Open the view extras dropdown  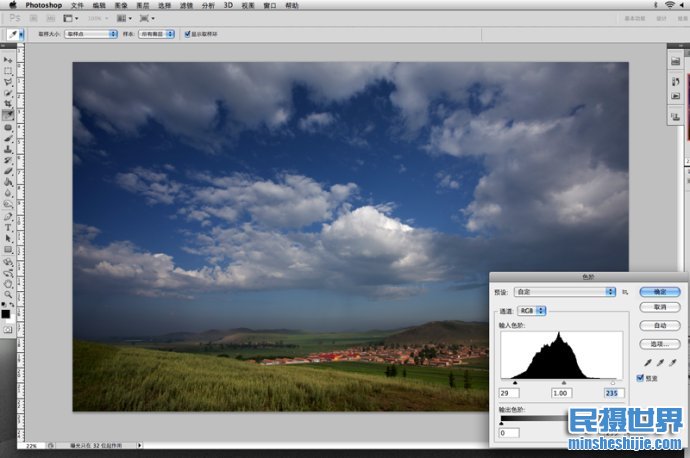71,18
